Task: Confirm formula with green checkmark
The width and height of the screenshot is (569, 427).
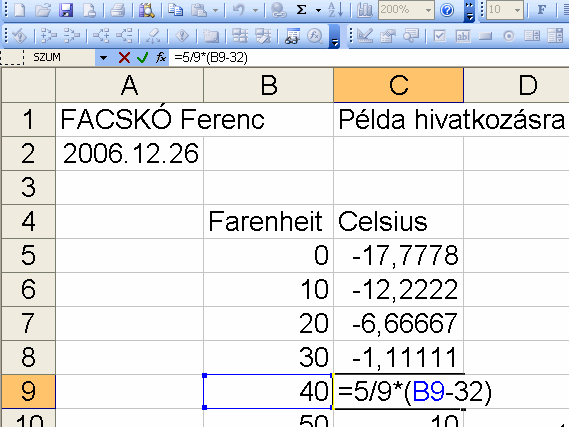Action: [x=143, y=57]
